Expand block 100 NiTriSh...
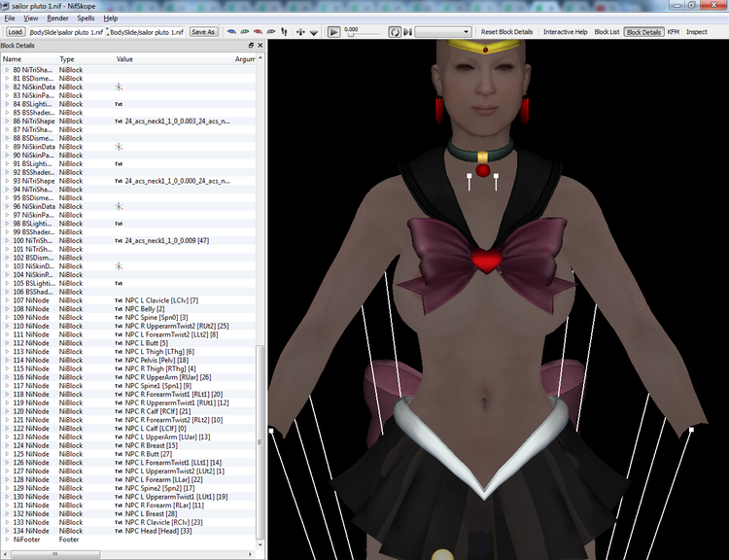Screen dimensions: 729x560 click(x=7, y=240)
